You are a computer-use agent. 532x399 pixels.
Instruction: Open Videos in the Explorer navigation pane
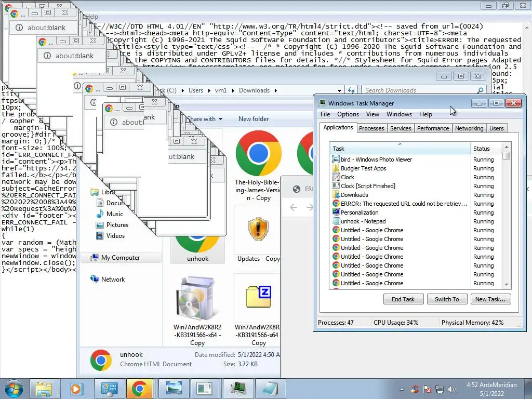[x=111, y=236]
